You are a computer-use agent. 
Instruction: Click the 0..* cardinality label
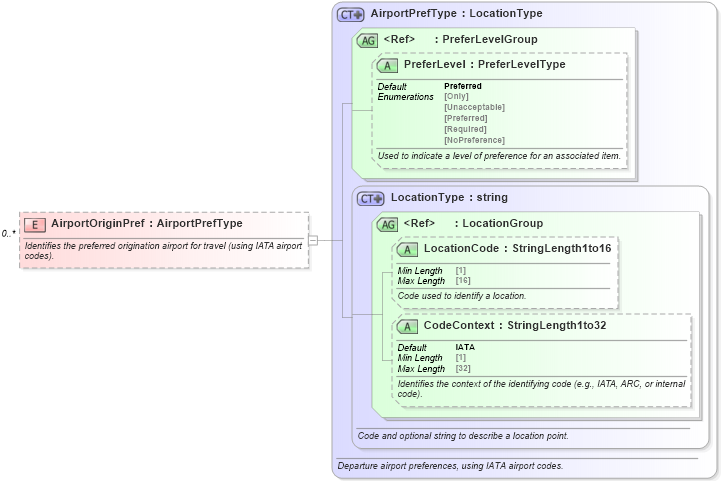point(9,234)
